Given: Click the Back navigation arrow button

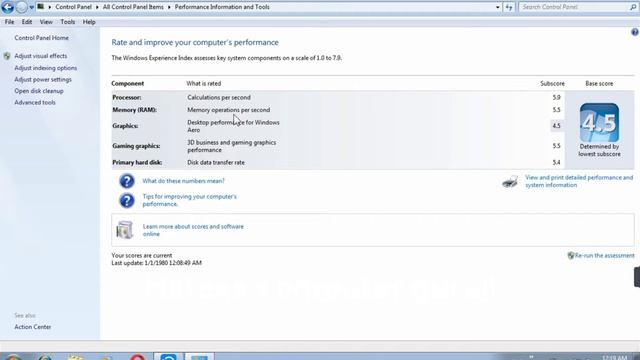Looking at the screenshot, I should pos(8,7).
